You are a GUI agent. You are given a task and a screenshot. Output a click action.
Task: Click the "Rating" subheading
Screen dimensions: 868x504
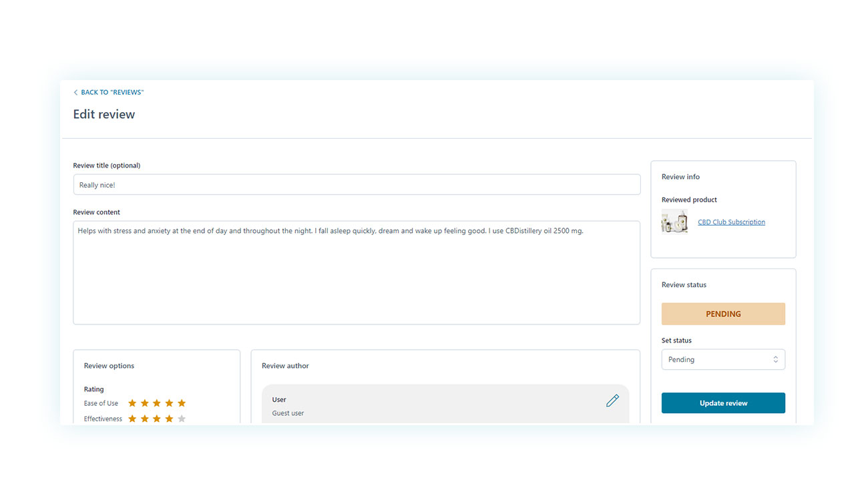click(94, 389)
